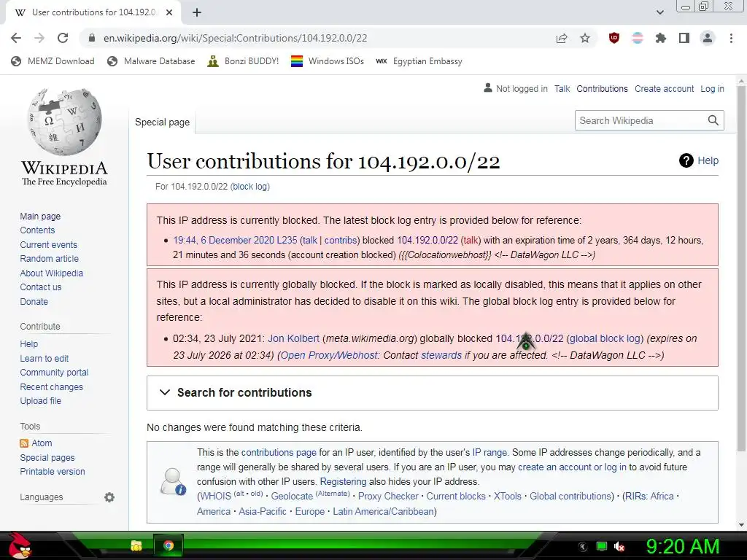Toggle the browser side panel icon

click(x=684, y=38)
